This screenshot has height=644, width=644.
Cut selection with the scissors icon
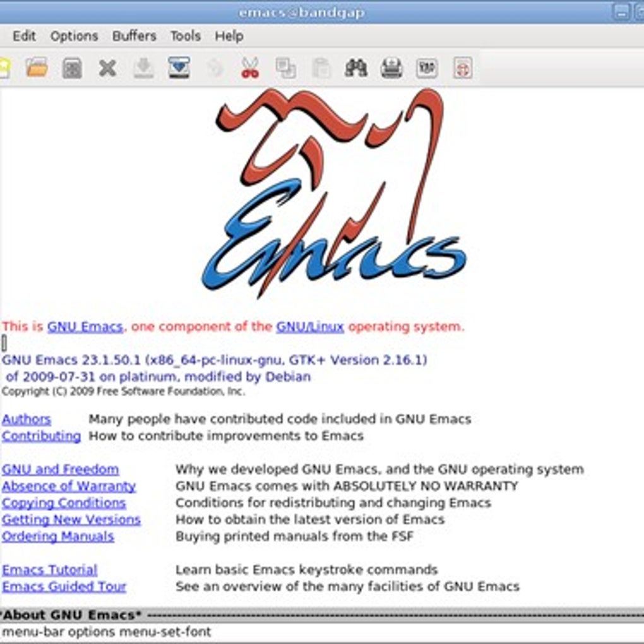(250, 68)
